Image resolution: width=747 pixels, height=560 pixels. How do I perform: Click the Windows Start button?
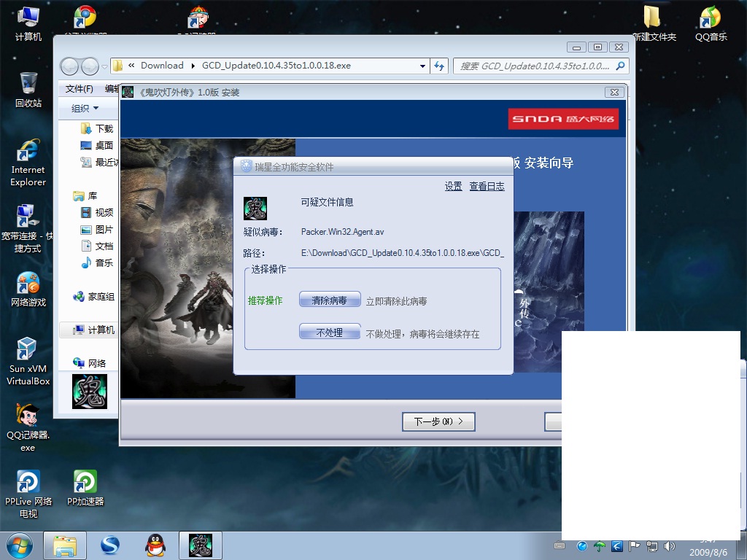[x=20, y=545]
